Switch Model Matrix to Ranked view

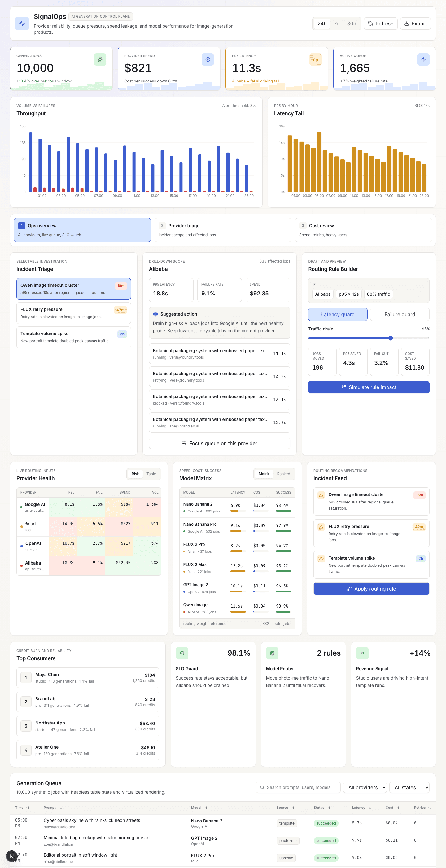click(283, 474)
